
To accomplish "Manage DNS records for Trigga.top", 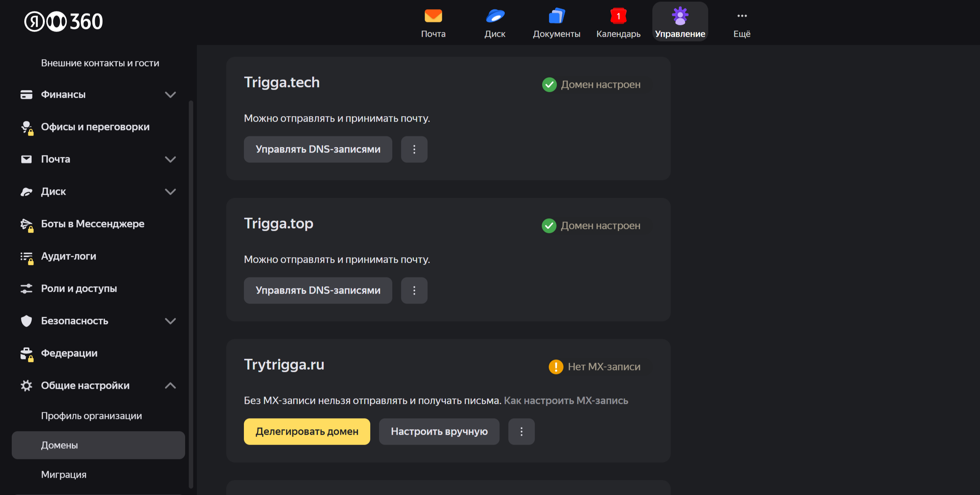I will (x=318, y=290).
